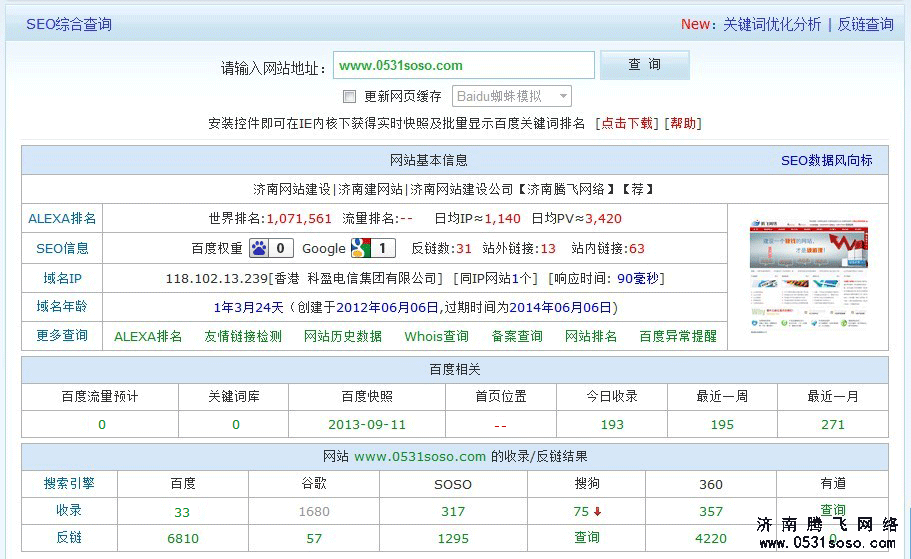911x559 pixels.
Task: Click SOSO backlink count 1295
Action: pyautogui.click(x=453, y=539)
